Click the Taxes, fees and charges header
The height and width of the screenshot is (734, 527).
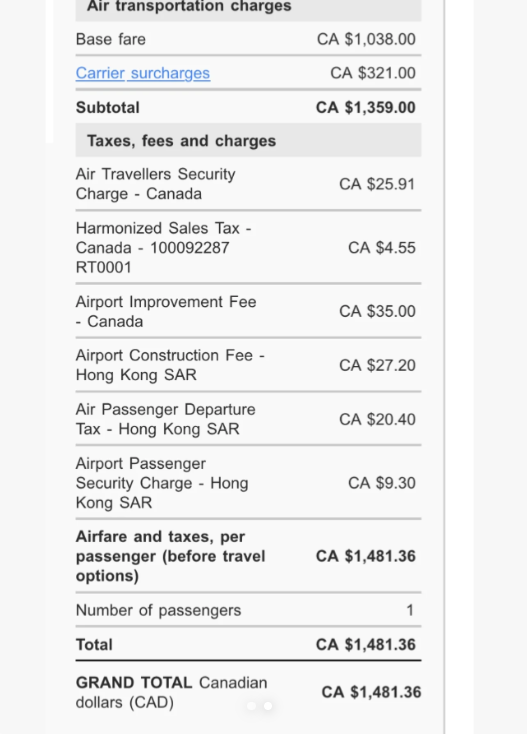click(249, 140)
